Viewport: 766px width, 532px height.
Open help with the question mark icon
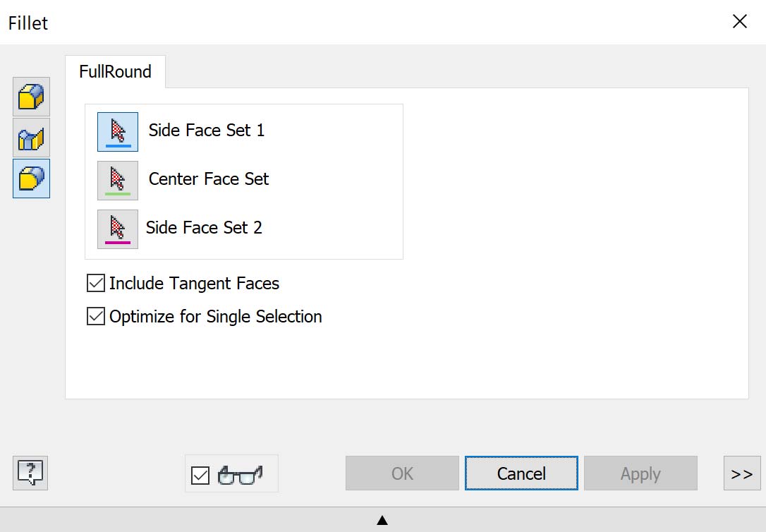(30, 473)
